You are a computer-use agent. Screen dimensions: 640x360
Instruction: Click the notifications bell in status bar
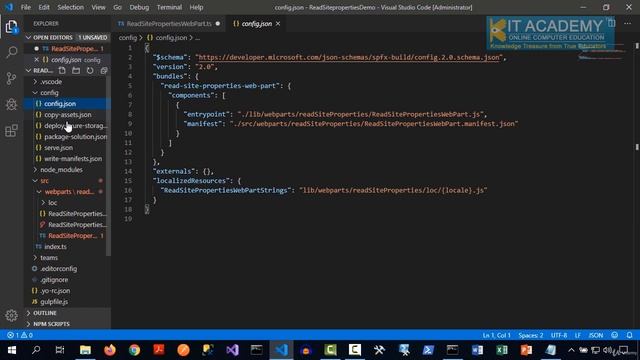[629, 335]
